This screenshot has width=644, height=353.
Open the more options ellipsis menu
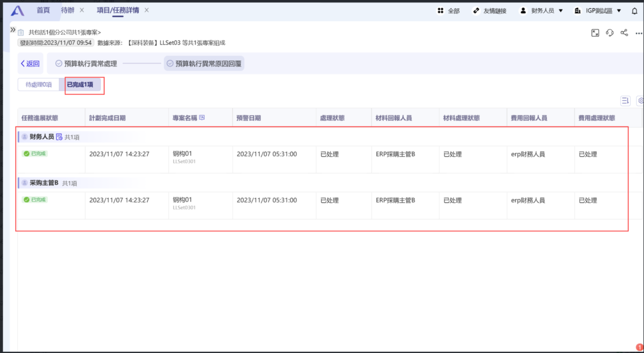click(x=639, y=33)
